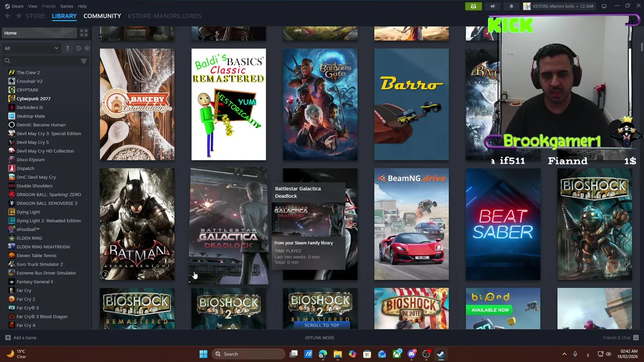Open the announcements megaphone icon
The image size is (644, 362).
(x=493, y=6)
